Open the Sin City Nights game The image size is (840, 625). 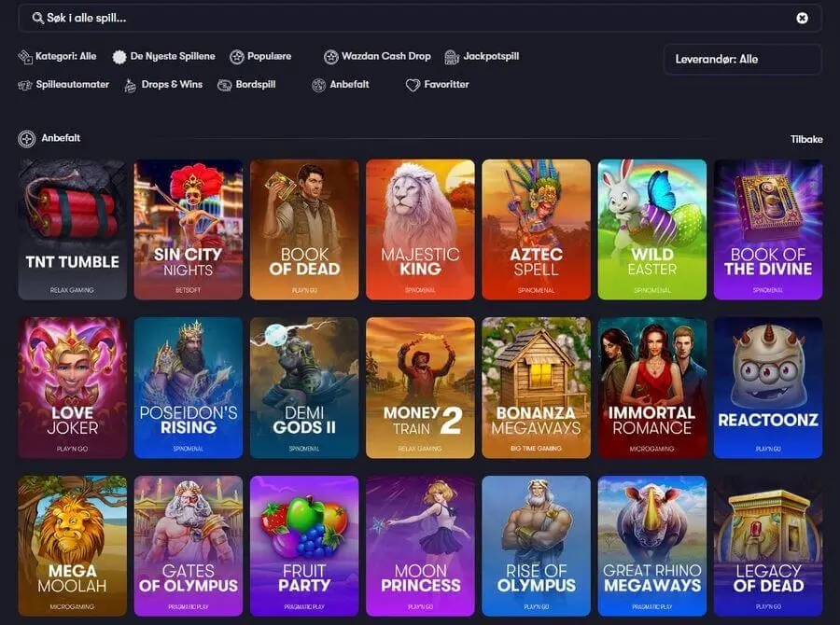tap(188, 229)
